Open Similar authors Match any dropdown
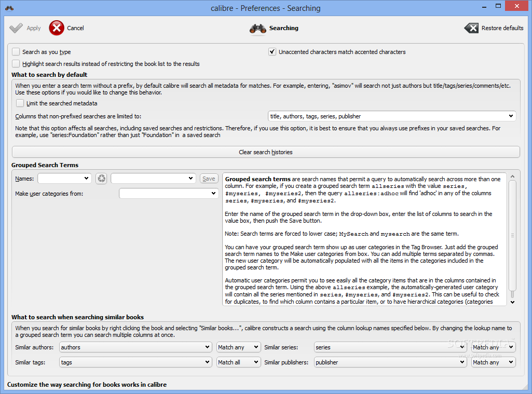The width and height of the screenshot is (532, 394). [x=239, y=347]
